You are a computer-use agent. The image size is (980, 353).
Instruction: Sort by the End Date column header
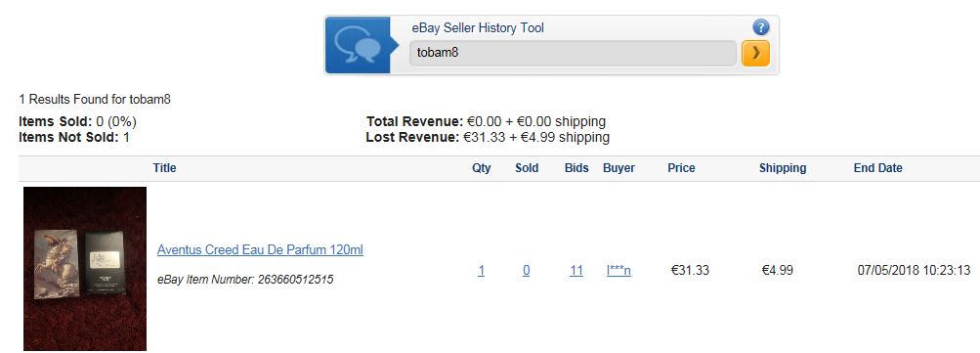pyautogui.click(x=878, y=168)
